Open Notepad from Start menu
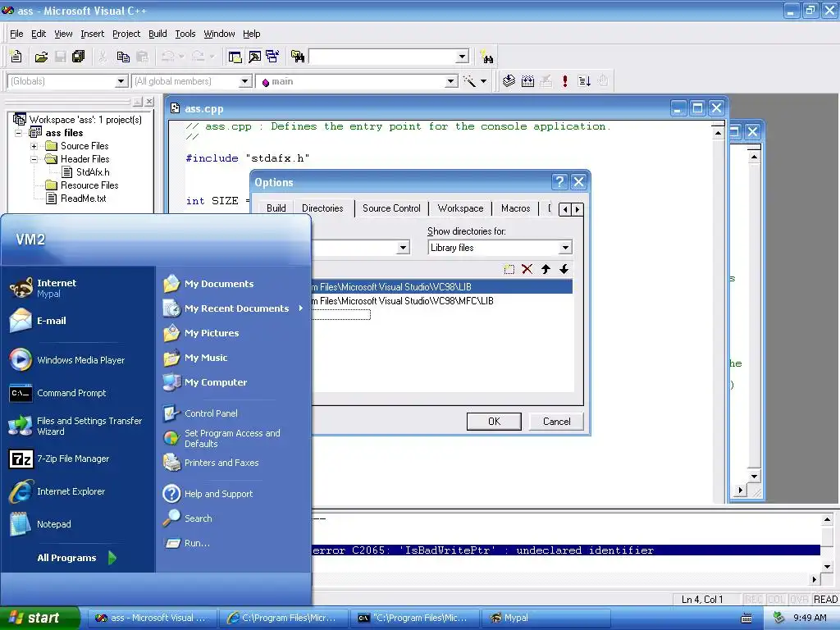Screen dimensions: 840x630 [x=40, y=524]
